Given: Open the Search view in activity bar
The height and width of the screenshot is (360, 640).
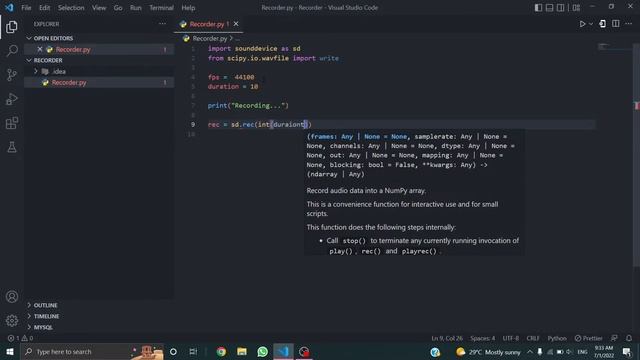Looking at the screenshot, I should coord(11,51).
